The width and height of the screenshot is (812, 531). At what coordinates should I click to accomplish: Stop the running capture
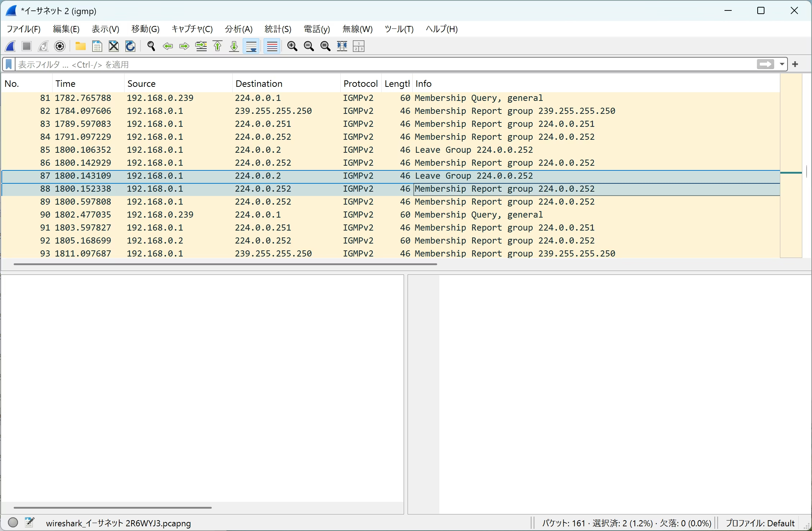point(26,46)
